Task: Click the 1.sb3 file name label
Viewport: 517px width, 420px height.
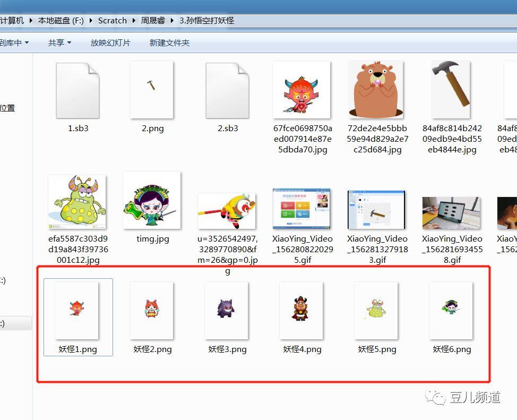Action: click(x=78, y=128)
